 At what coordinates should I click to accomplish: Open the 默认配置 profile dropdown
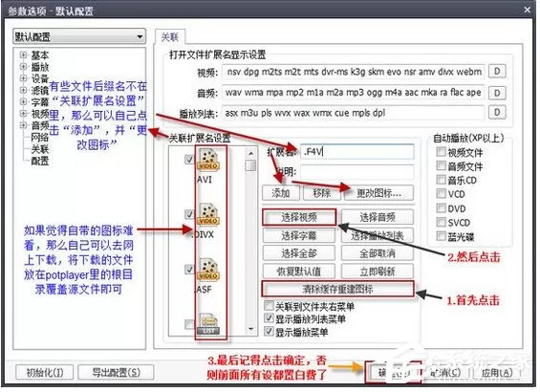click(79, 36)
